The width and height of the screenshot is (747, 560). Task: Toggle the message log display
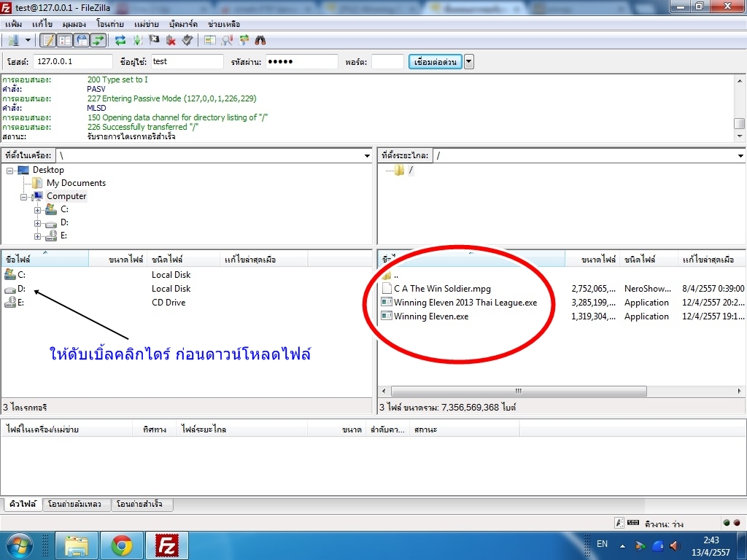click(47, 41)
